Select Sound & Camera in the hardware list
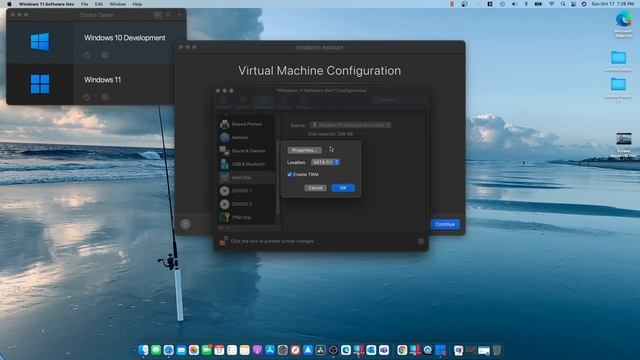The height and width of the screenshot is (360, 640). pyautogui.click(x=247, y=151)
